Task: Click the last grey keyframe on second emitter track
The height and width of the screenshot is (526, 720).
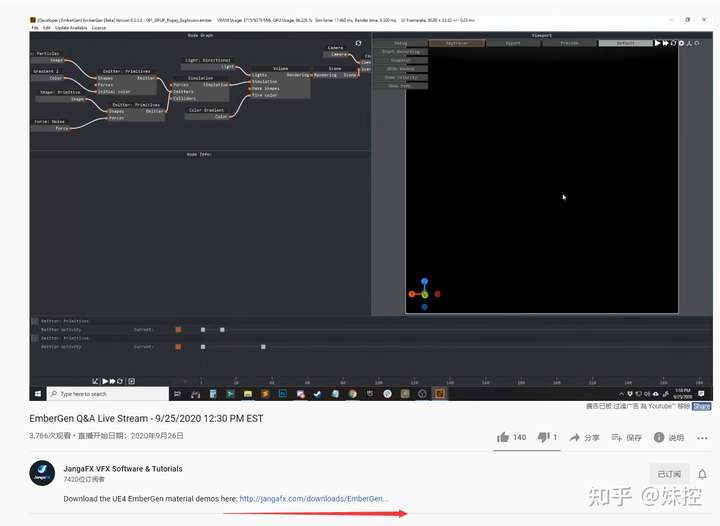Action: click(263, 347)
